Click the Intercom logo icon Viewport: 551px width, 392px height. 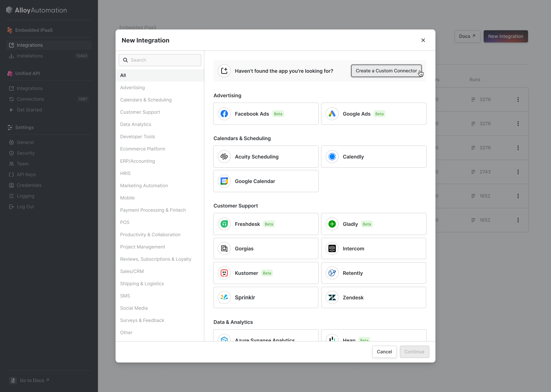click(x=332, y=248)
